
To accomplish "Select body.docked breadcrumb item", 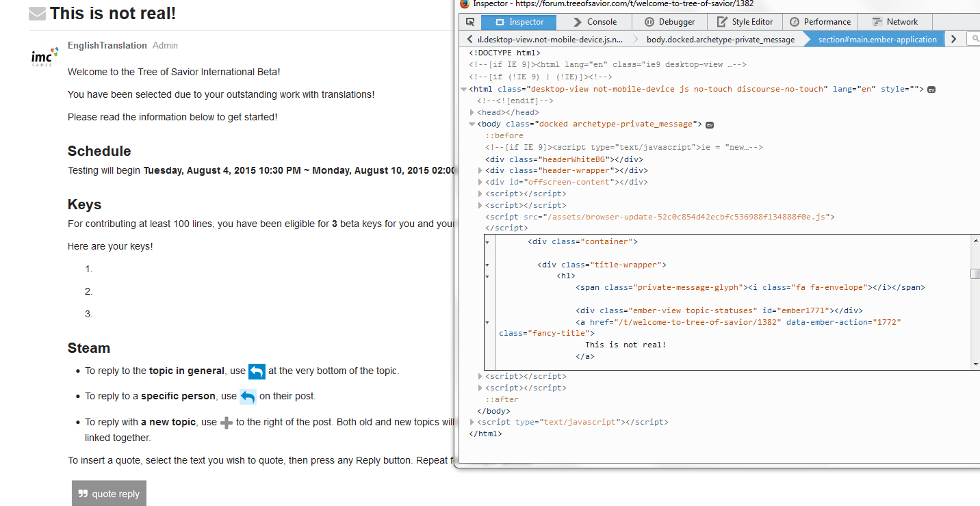I will 720,40.
